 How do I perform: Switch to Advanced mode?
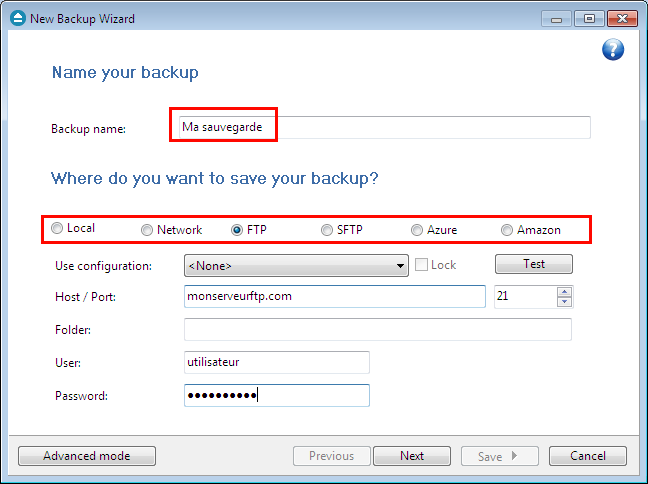(87, 456)
